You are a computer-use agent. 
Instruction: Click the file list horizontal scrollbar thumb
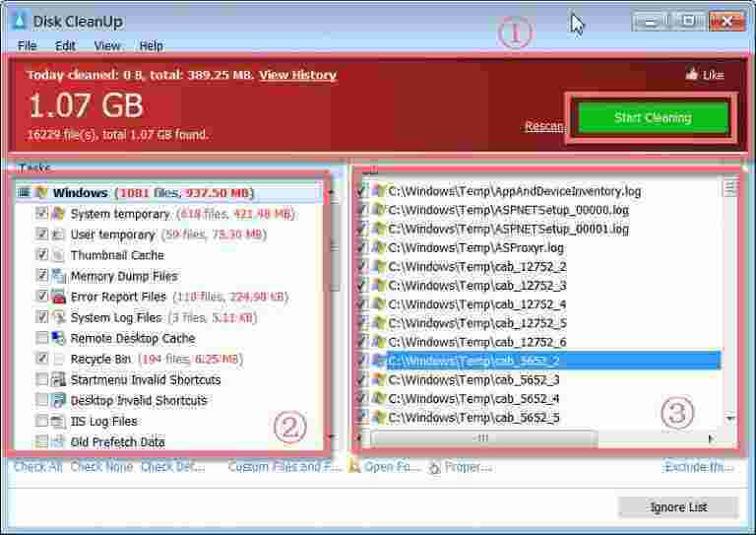pyautogui.click(x=484, y=438)
